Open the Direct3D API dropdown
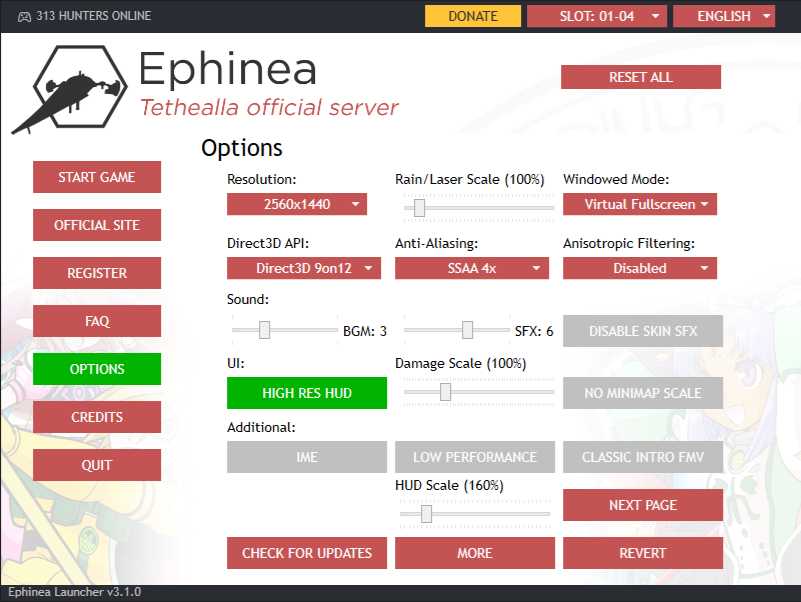 click(x=304, y=268)
